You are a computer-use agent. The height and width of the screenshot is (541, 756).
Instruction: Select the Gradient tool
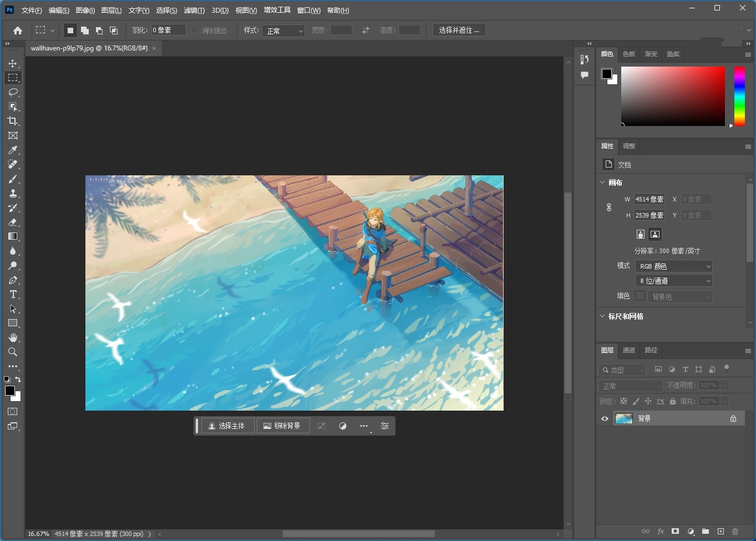click(x=13, y=236)
